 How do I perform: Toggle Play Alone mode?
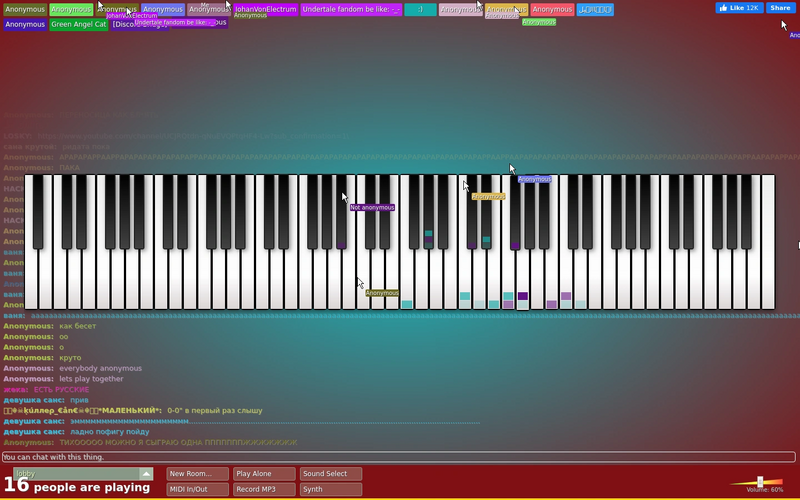(264, 473)
